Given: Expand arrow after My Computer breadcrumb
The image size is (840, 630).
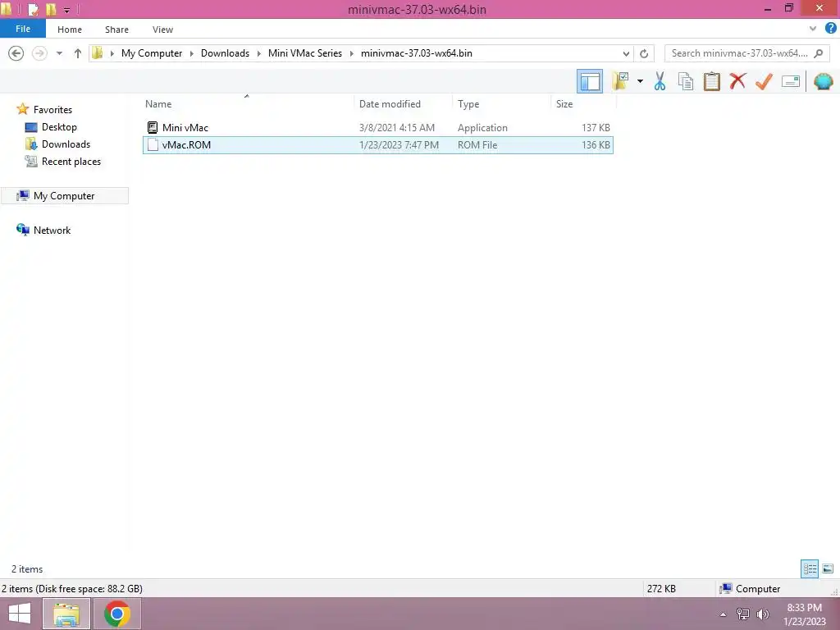Looking at the screenshot, I should click(x=192, y=53).
